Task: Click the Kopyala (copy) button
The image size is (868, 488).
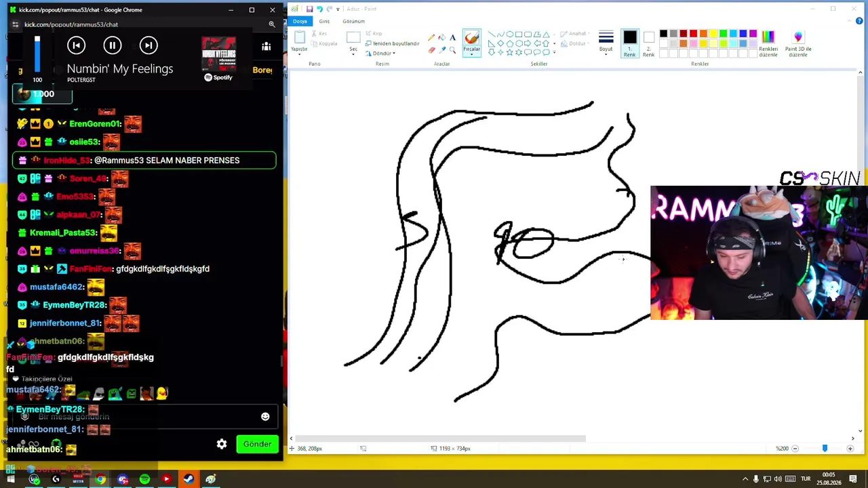Action: [324, 43]
